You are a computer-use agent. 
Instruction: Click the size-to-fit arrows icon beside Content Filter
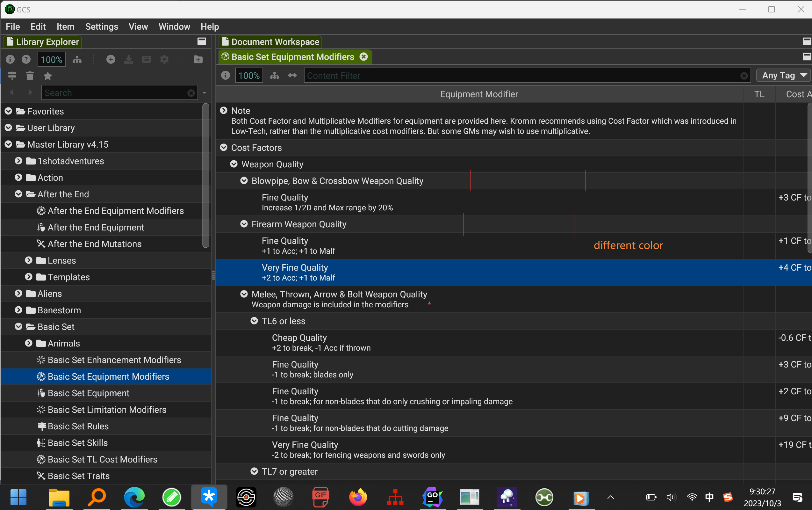click(x=292, y=76)
